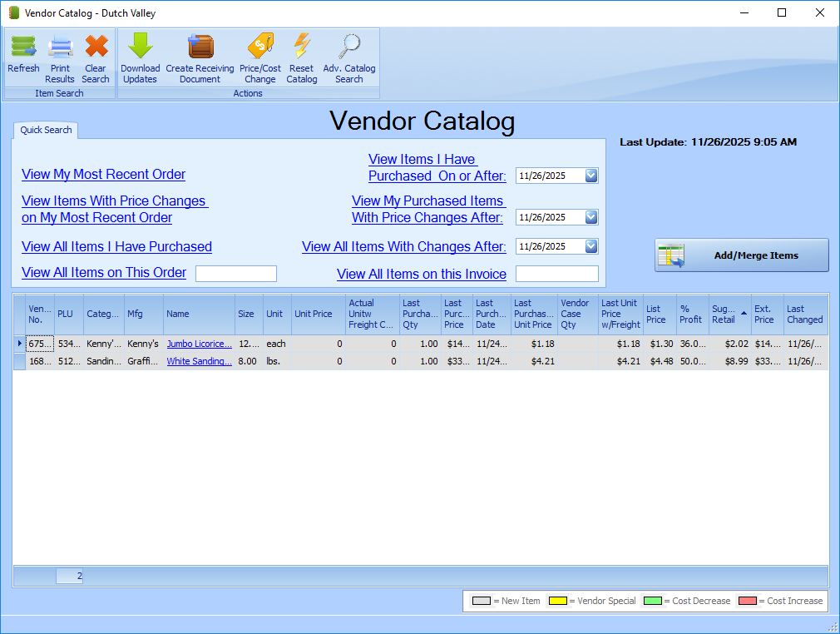Click the Refresh toolbar icon
The height and width of the screenshot is (634, 840).
[23, 47]
